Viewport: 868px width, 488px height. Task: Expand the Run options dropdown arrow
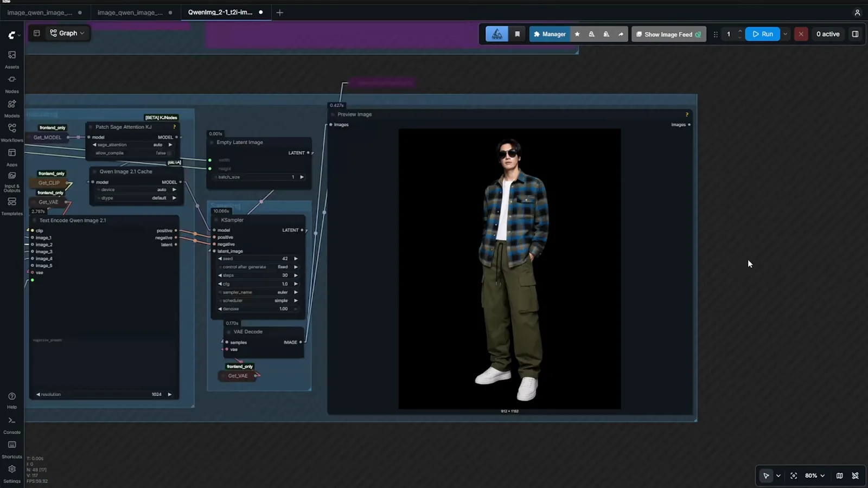tap(785, 34)
